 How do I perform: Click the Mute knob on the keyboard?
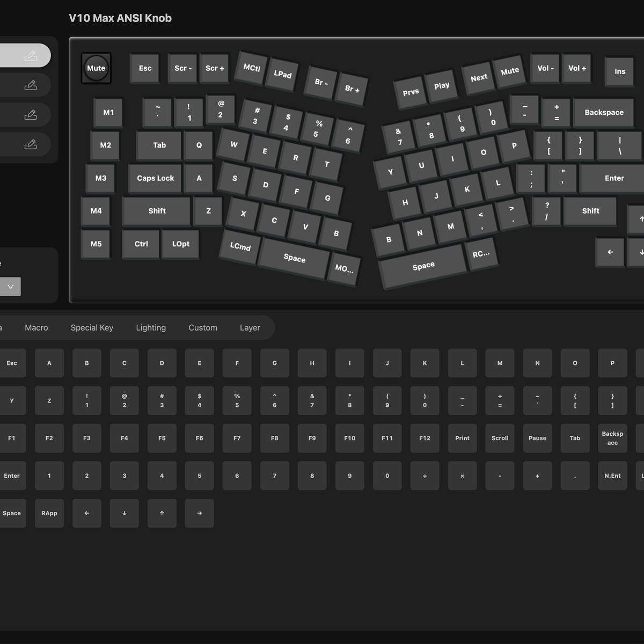[96, 68]
